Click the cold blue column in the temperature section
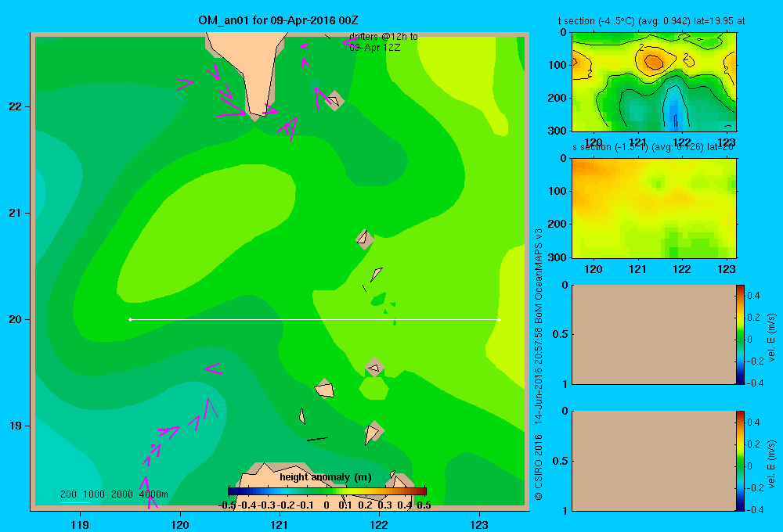The height and width of the screenshot is (532, 783). (675, 107)
